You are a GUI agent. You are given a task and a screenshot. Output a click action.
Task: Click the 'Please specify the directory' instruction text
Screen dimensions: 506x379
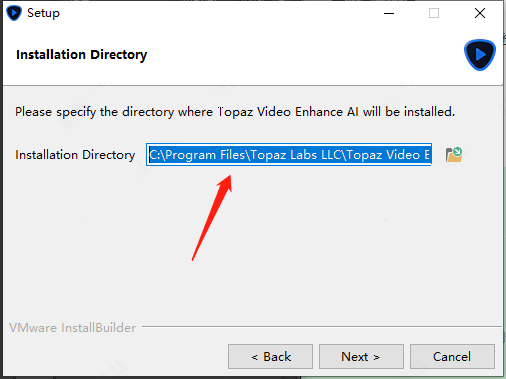[x=235, y=112]
